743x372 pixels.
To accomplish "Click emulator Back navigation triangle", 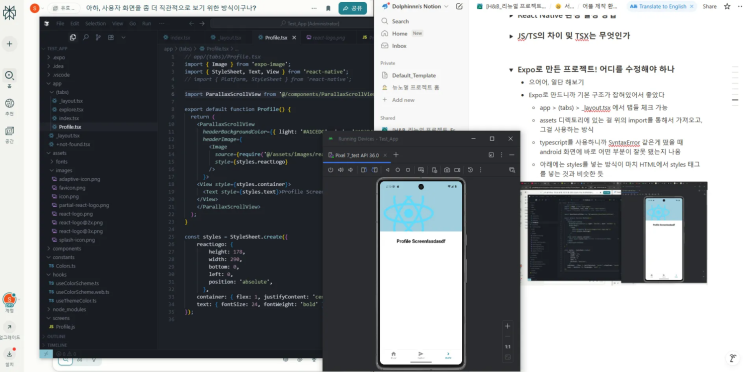I will pos(388,170).
